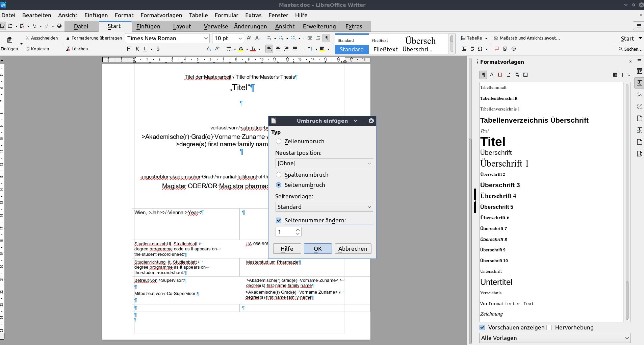Click the Print icon in the toolbar
The image size is (644, 345).
59,26
